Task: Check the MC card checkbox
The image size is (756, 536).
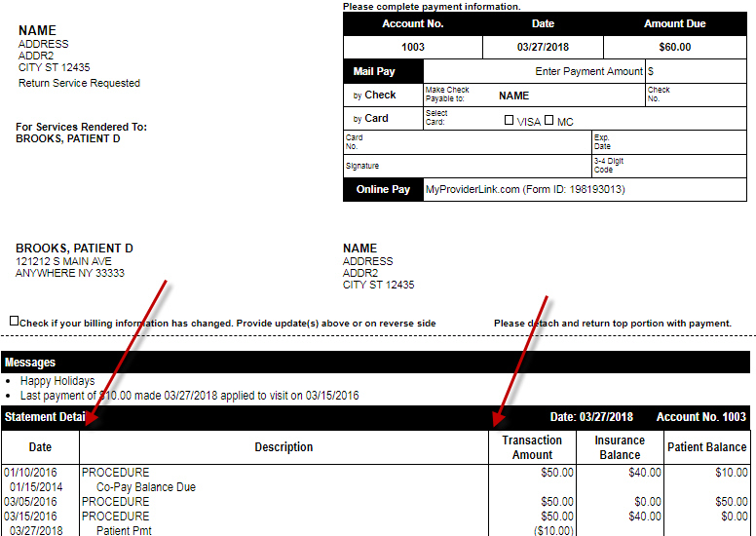Action: 548,120
